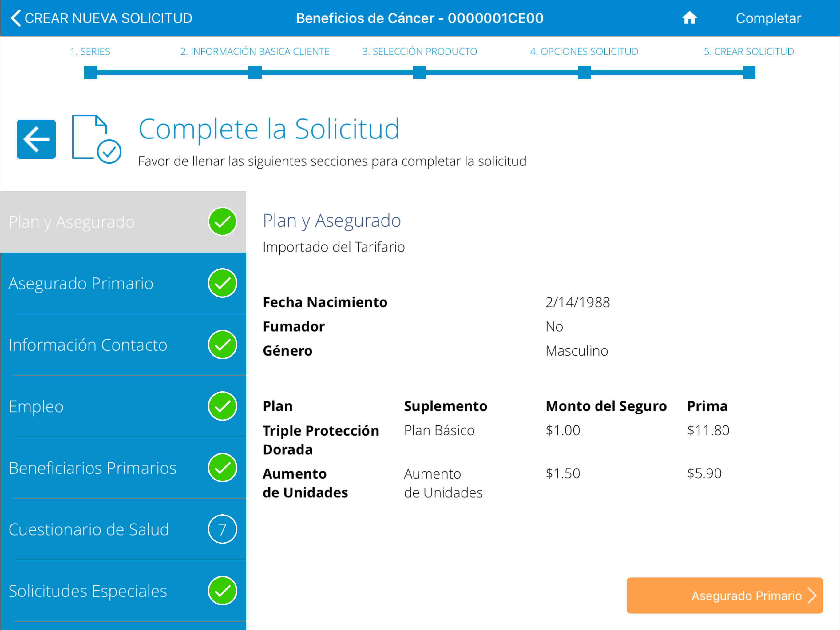The image size is (840, 630).
Task: Tap the blue left-arrow back button
Action: pyautogui.click(x=36, y=139)
